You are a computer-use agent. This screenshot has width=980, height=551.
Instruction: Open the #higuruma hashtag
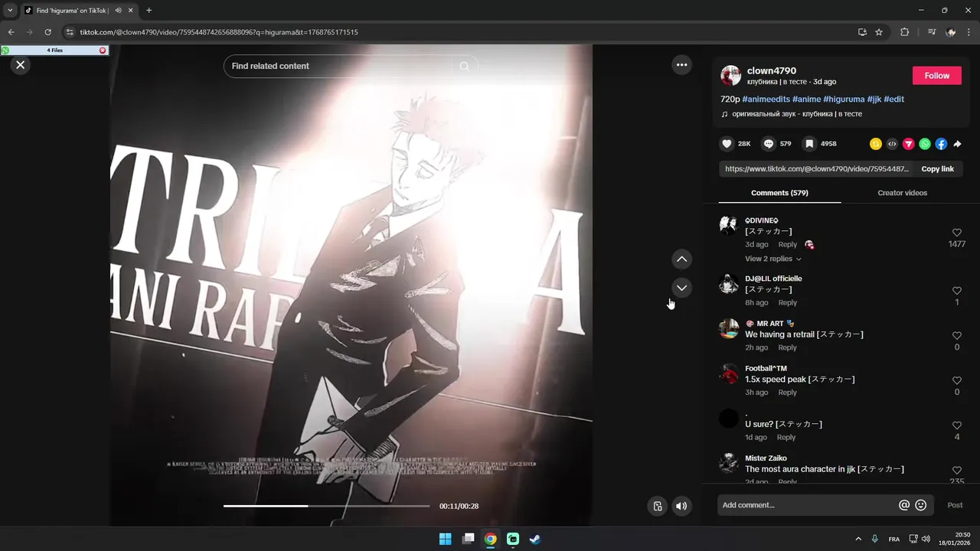(844, 99)
